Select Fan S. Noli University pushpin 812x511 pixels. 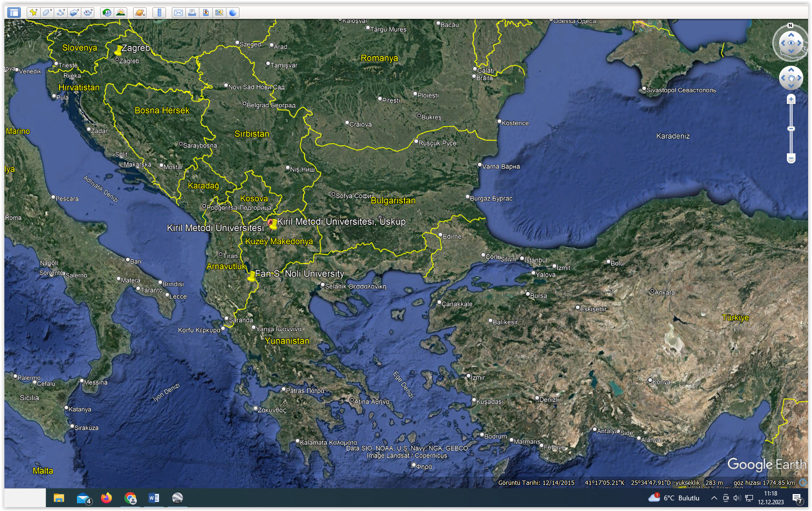coord(251,277)
